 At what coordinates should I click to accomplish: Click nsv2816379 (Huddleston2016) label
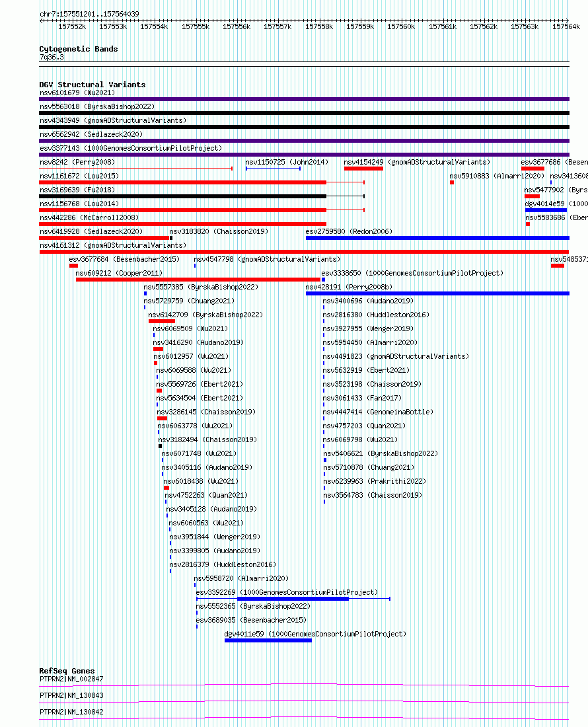(223, 566)
